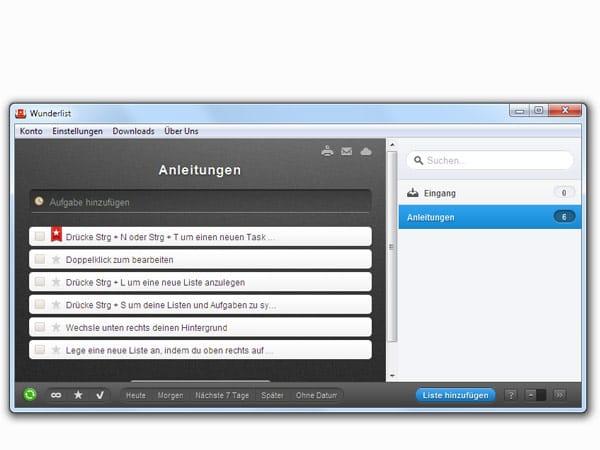Click the search magnifier icon
This screenshot has height=450, width=600.
pyautogui.click(x=418, y=160)
